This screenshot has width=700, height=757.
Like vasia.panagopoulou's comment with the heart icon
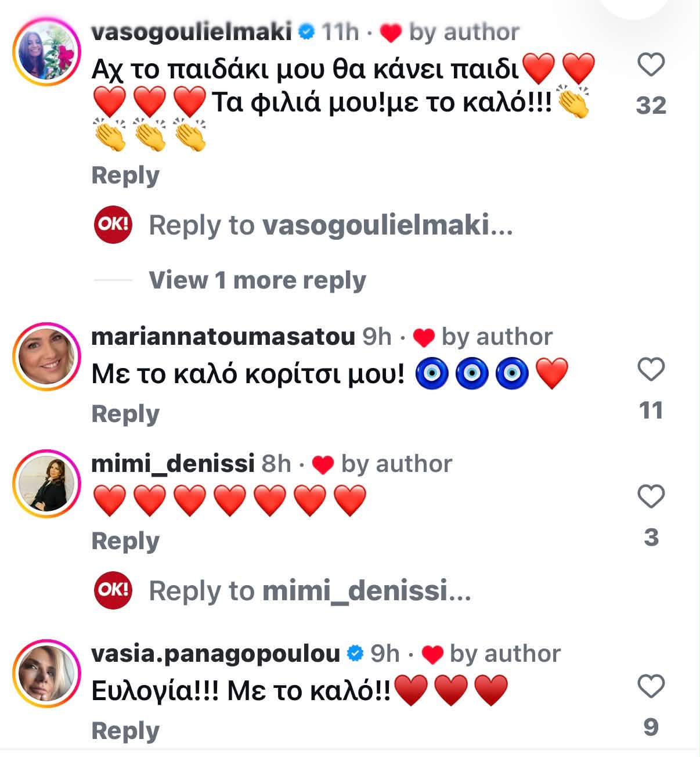(651, 686)
